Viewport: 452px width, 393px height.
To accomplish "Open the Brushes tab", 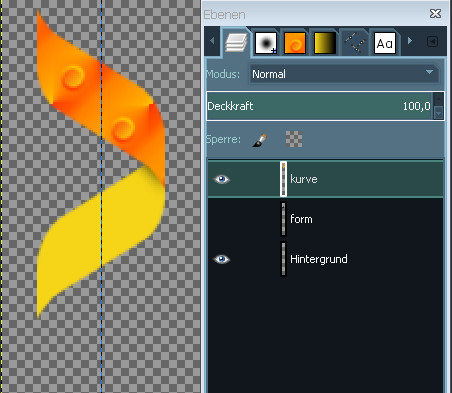I will [266, 43].
